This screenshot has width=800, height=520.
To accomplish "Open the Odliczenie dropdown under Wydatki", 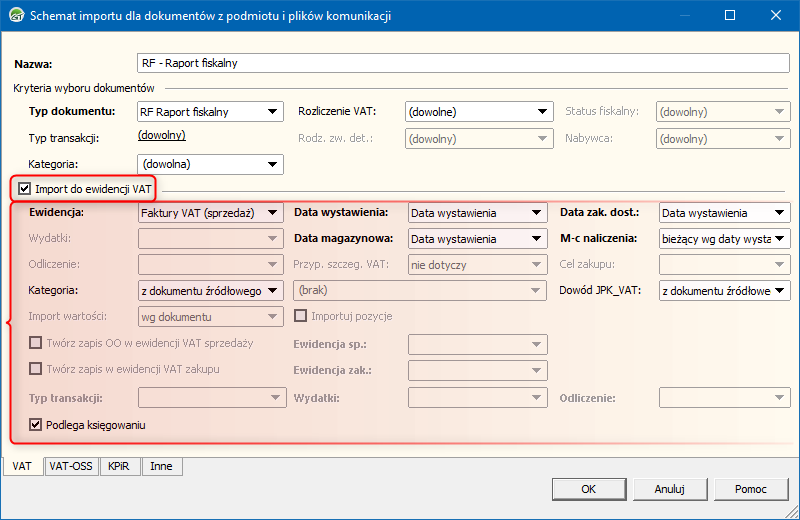I will [x=210, y=265].
